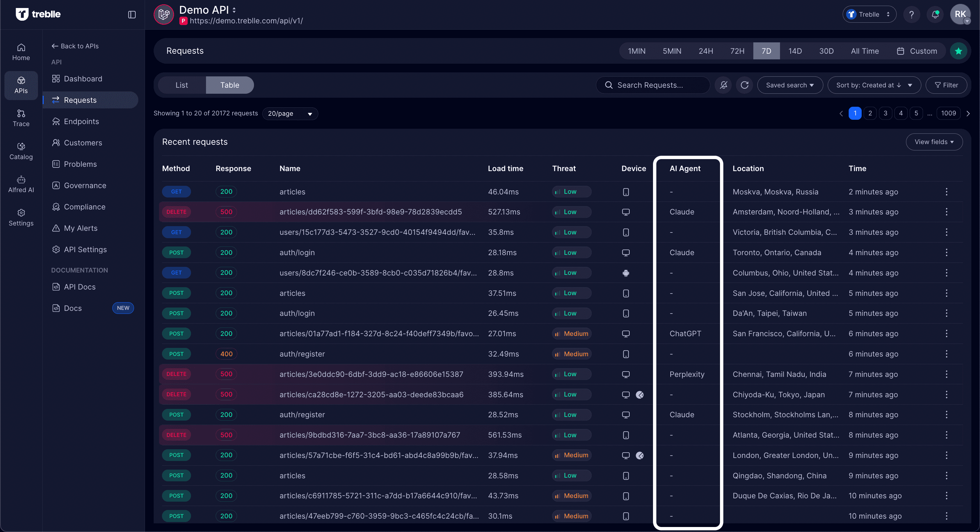Screen dimensions: 980x532
Task: Select the Trace section icon in sidebar
Action: click(21, 118)
